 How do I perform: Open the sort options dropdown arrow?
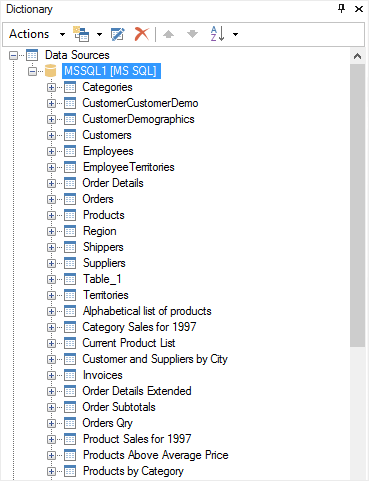tap(235, 34)
